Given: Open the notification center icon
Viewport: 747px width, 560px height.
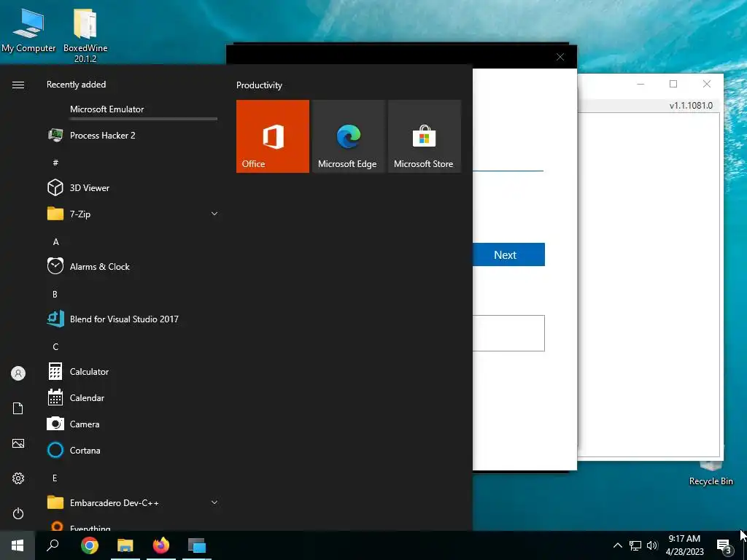Looking at the screenshot, I should coord(724,546).
